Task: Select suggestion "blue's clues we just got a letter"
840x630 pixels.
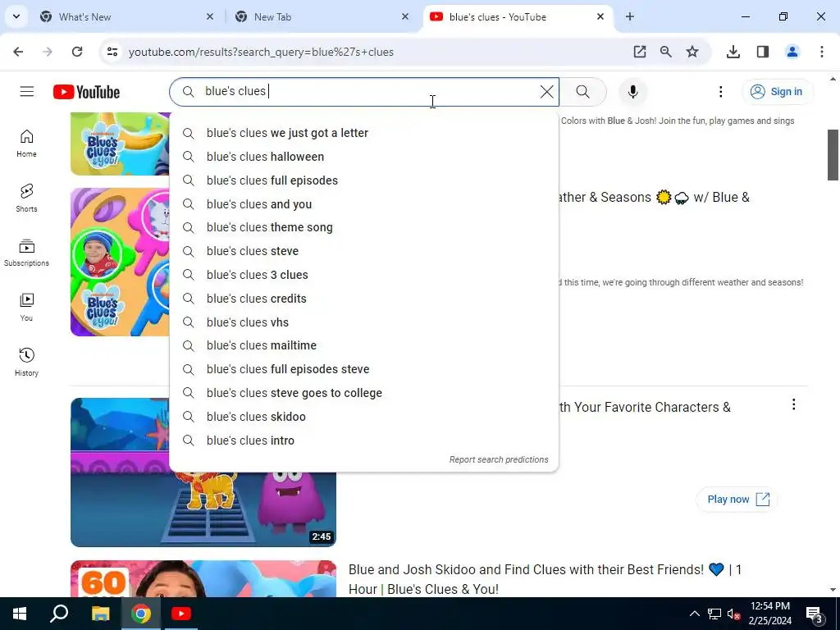Action: click(364, 133)
